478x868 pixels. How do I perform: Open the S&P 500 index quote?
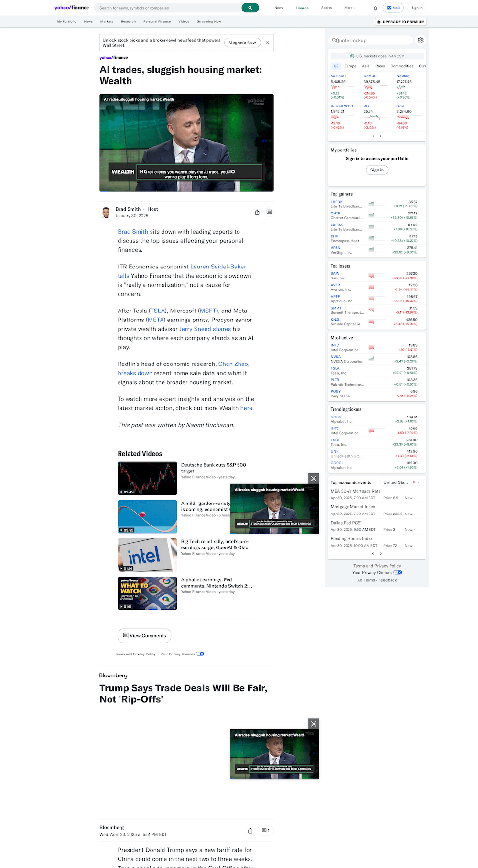[x=338, y=76]
